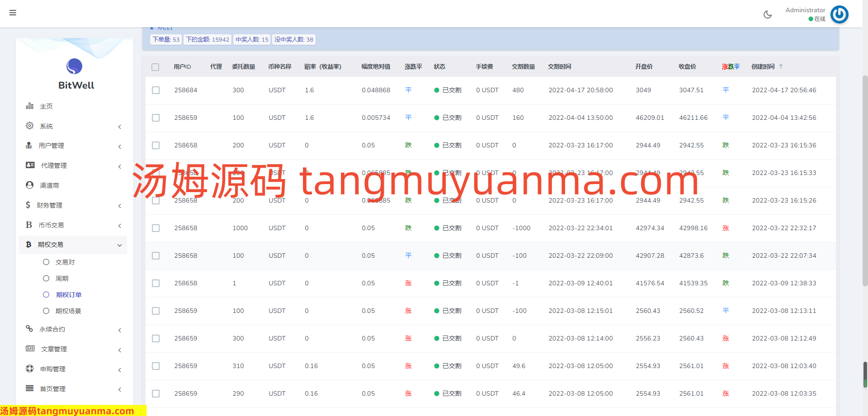This screenshot has height=416, width=868.
Task: Sort by 创建时间 arrow icon
Action: click(781, 66)
